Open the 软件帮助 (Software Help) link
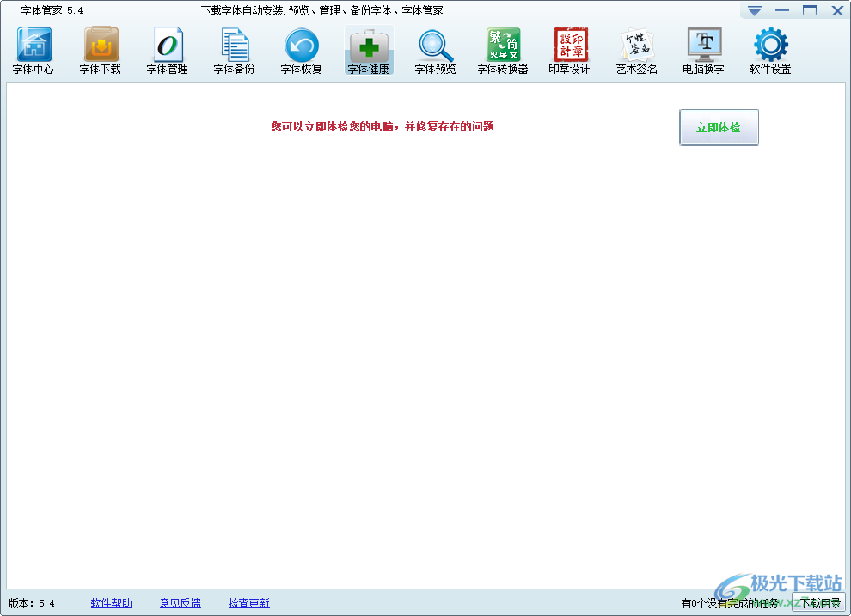The height and width of the screenshot is (616, 851). pyautogui.click(x=111, y=603)
